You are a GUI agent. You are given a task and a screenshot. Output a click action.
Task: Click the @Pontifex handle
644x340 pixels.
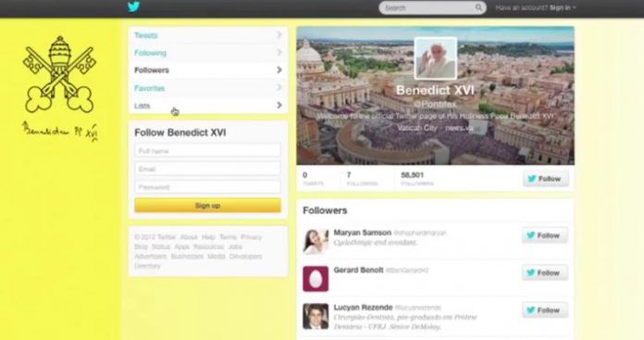(x=436, y=105)
